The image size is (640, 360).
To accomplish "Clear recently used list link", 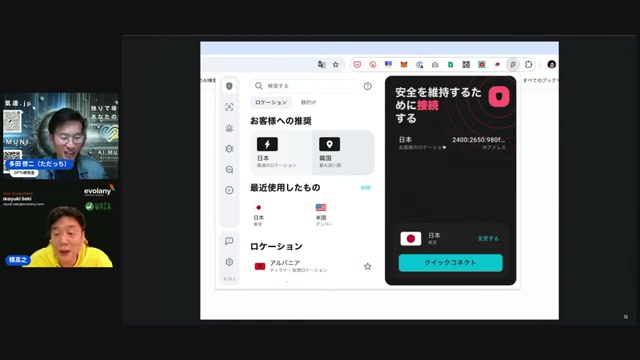I will pos(366,188).
